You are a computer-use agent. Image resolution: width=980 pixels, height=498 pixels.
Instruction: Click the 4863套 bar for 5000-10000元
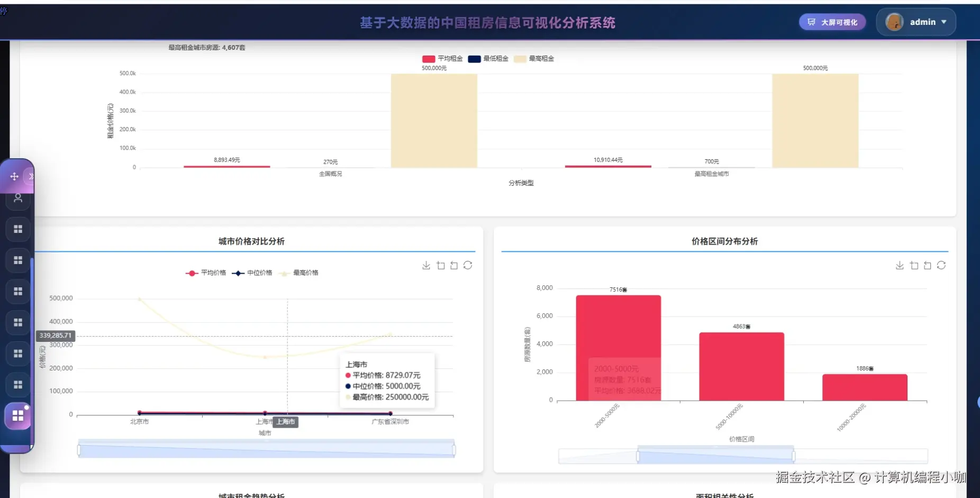[741, 366]
